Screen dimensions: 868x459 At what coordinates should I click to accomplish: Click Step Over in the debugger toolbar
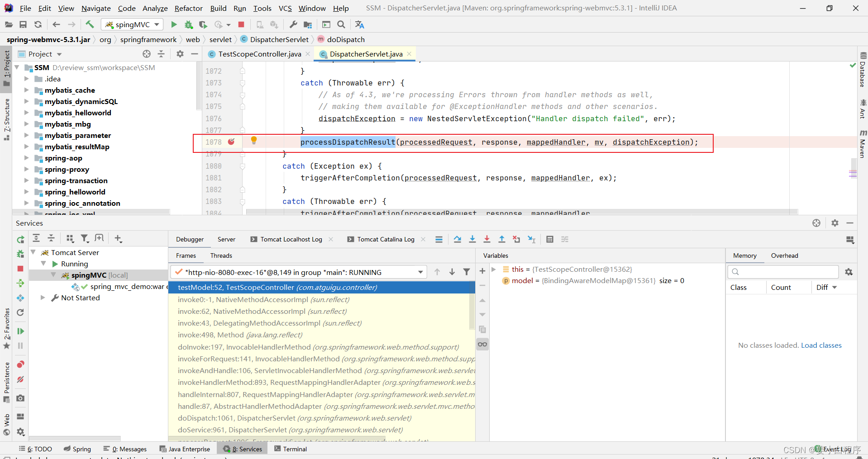click(458, 239)
